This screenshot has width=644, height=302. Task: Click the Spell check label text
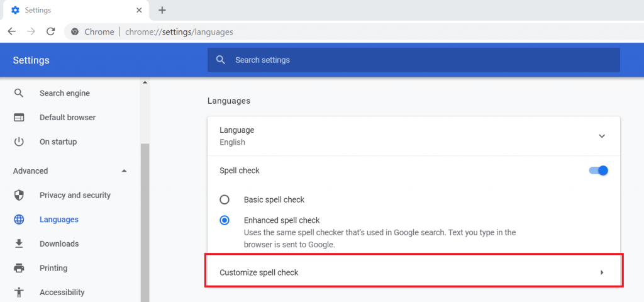coord(240,171)
